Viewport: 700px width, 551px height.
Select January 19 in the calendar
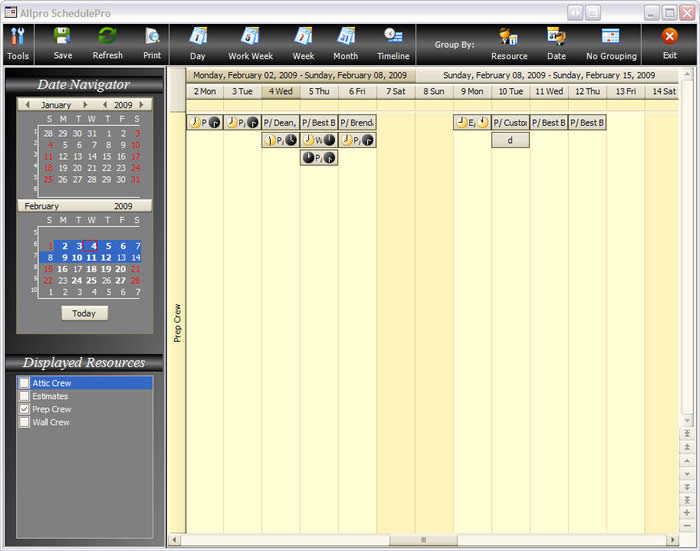[63, 168]
